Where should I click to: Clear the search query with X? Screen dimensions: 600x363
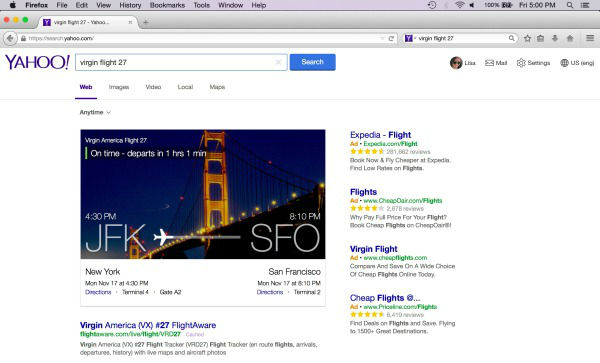(x=279, y=62)
